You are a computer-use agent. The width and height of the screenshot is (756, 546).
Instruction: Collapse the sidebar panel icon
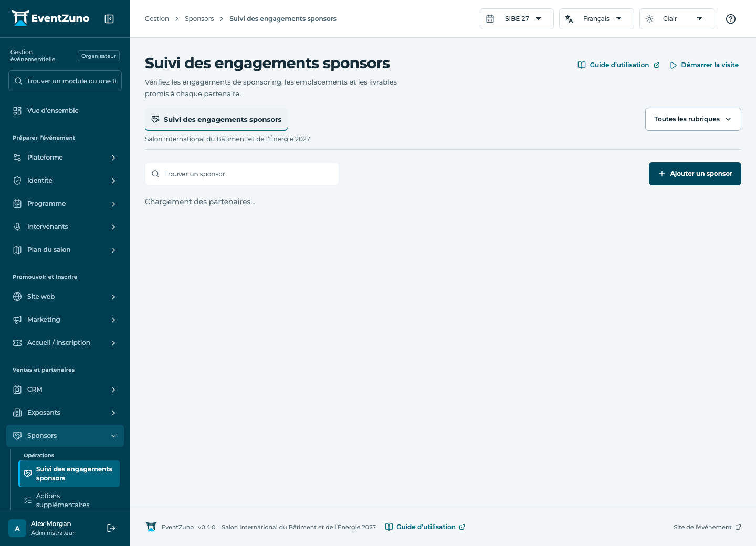pos(109,19)
